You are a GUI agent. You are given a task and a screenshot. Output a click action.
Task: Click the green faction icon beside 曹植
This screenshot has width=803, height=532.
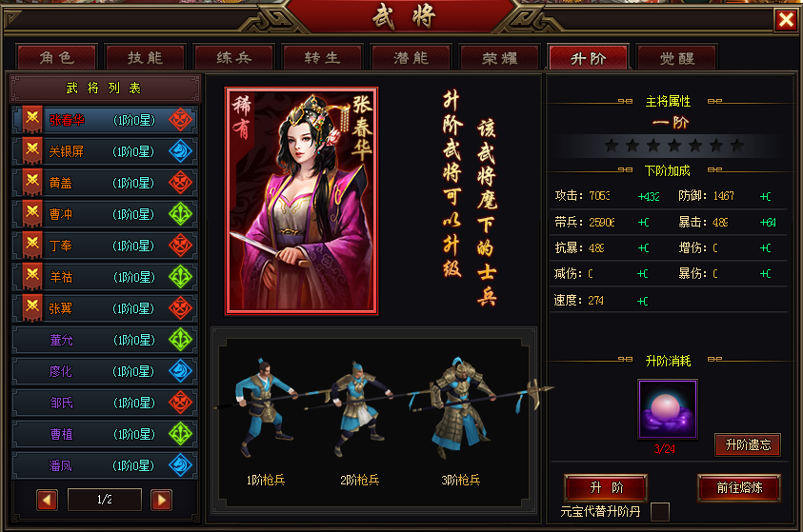(x=180, y=434)
